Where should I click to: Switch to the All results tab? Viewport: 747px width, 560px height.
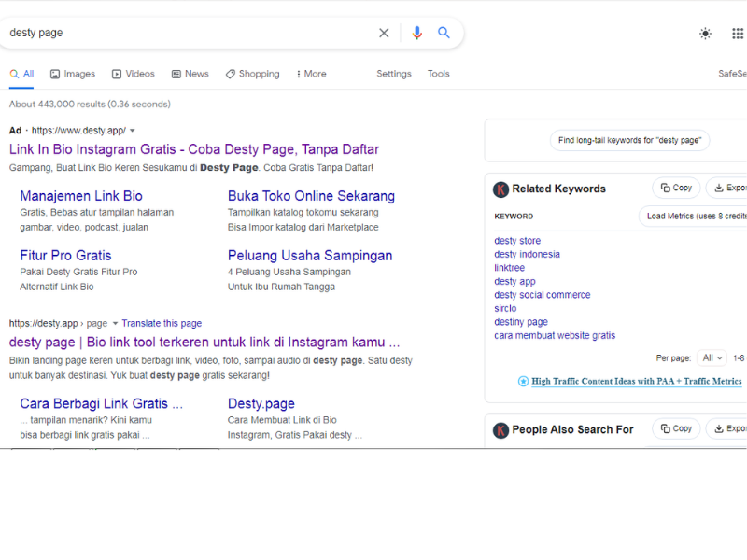tap(21, 74)
